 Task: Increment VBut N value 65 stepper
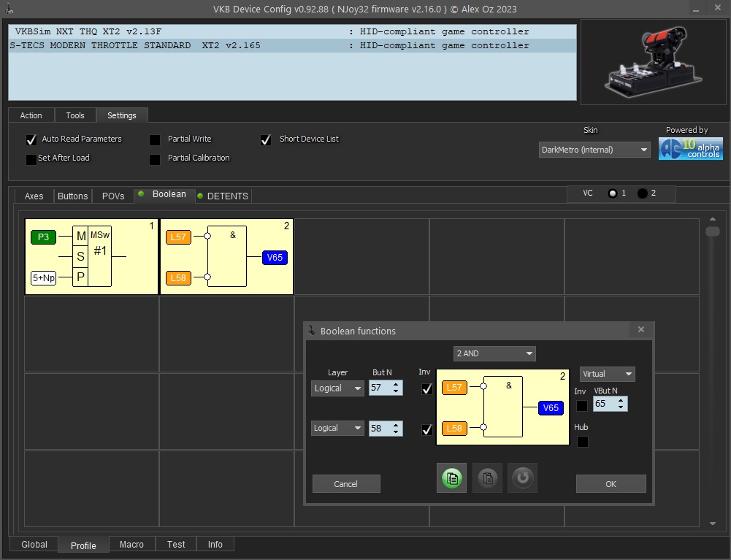(621, 401)
